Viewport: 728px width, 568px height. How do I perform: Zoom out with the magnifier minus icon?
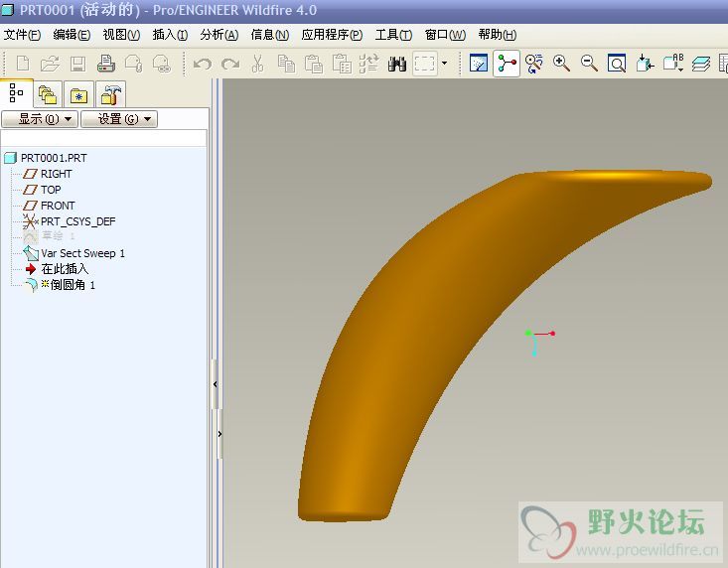pos(589,64)
